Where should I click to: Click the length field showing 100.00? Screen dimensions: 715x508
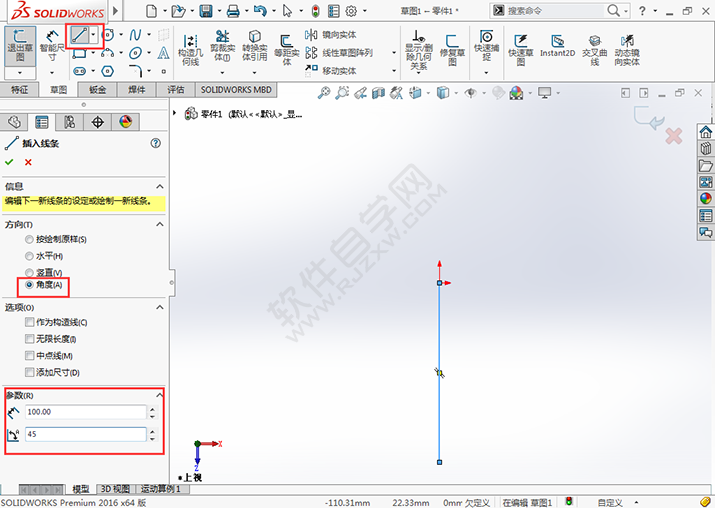pyautogui.click(x=86, y=412)
